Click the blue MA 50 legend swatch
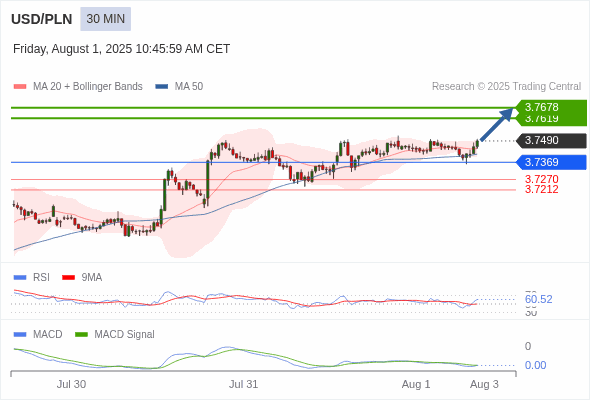Screen dimensions: 590x400 pyautogui.click(x=161, y=87)
